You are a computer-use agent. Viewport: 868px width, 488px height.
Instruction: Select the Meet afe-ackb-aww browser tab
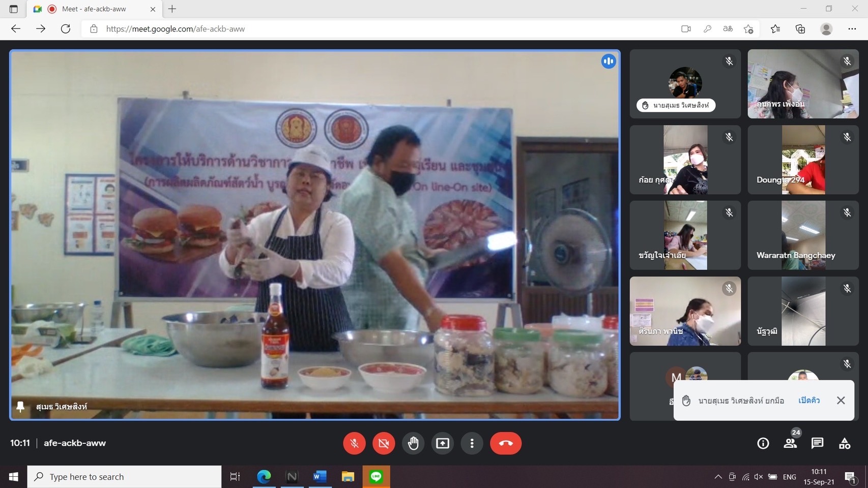tap(94, 9)
